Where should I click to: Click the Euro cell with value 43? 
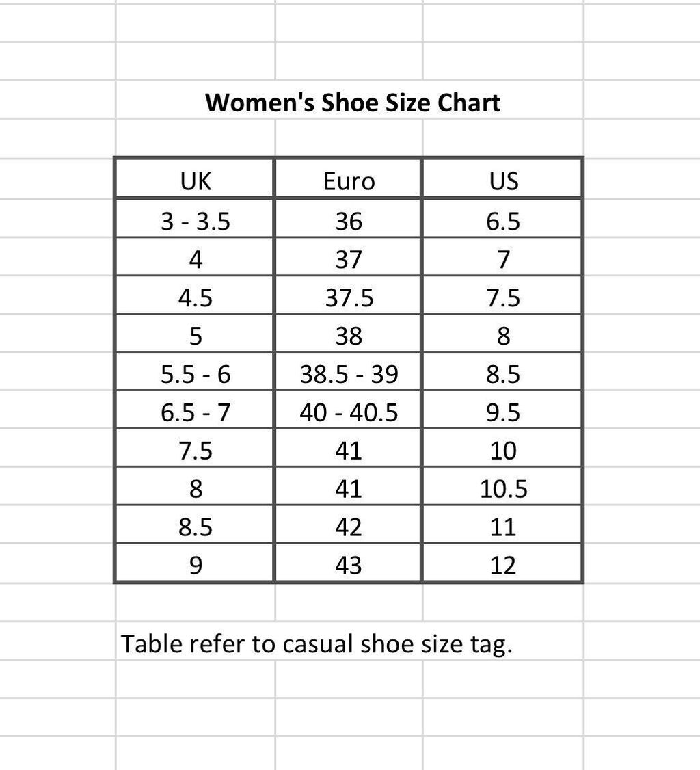tap(349, 566)
